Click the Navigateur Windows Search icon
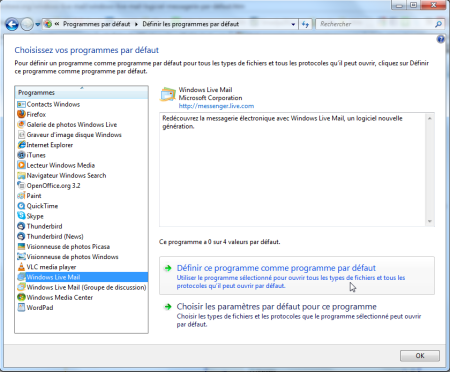Image resolution: width=450 pixels, height=372 pixels. (x=21, y=175)
